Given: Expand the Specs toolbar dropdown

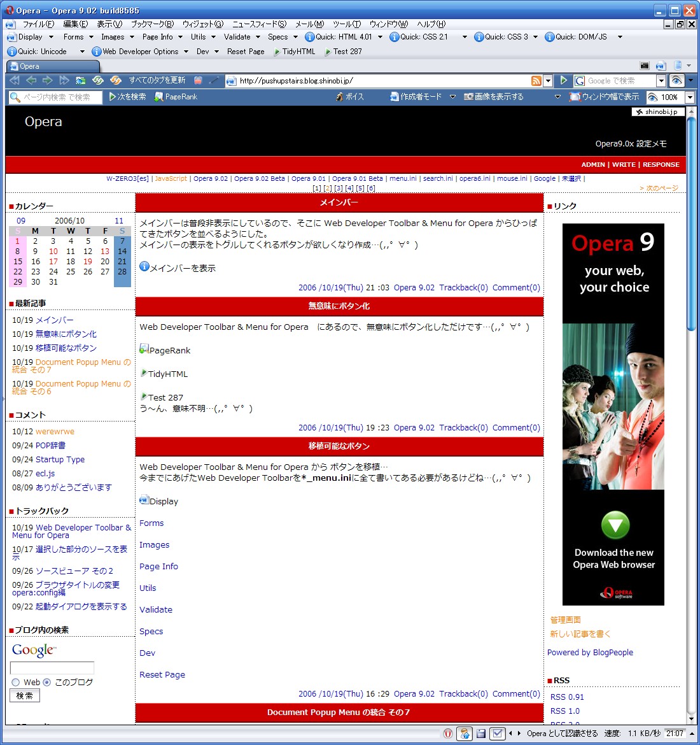Looking at the screenshot, I should (x=295, y=36).
